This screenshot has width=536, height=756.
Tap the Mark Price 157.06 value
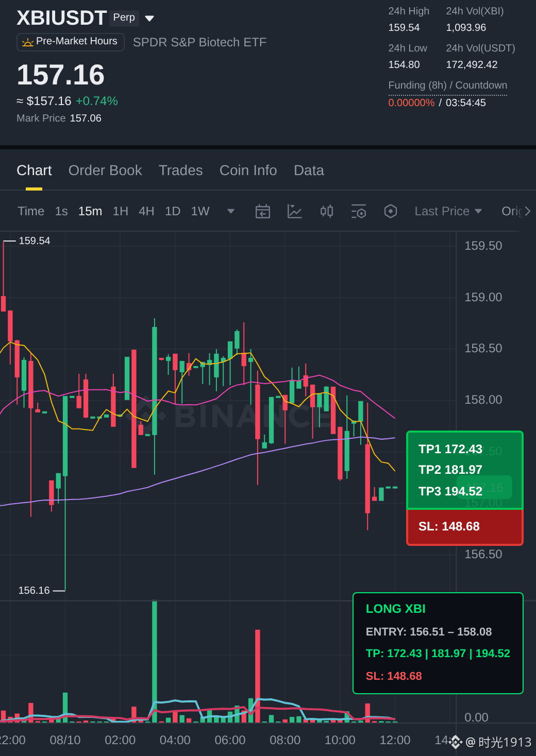(86, 118)
